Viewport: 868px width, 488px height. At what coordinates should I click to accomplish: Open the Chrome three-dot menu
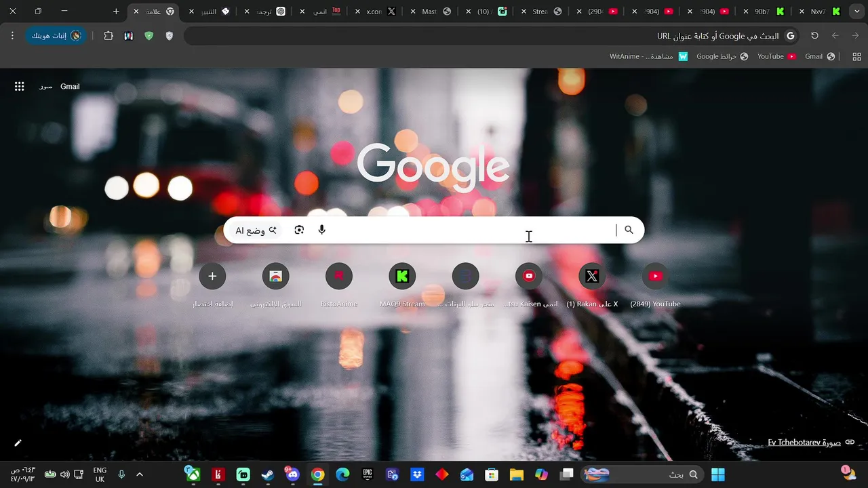[12, 36]
